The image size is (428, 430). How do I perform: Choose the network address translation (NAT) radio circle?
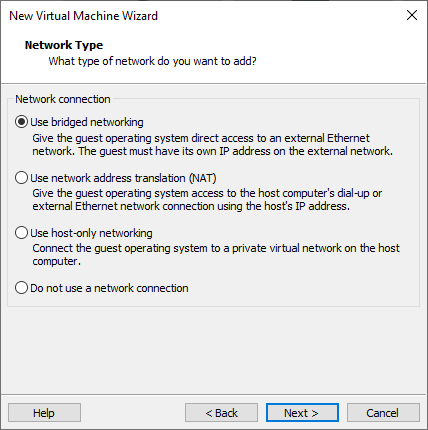21,178
